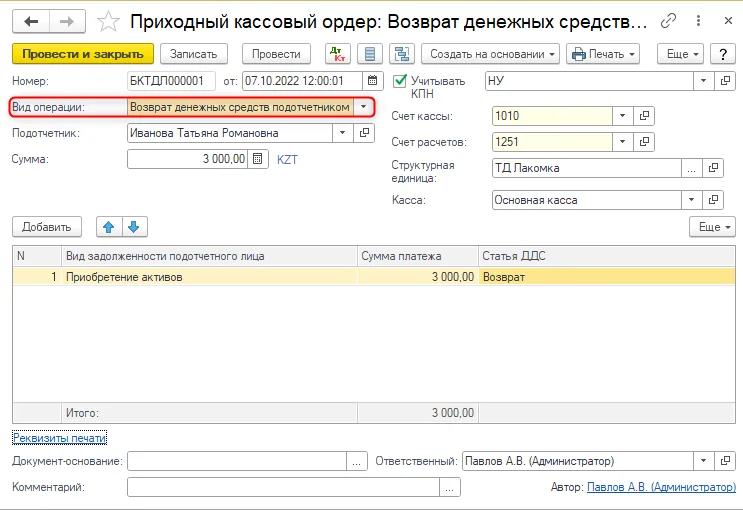This screenshot has width=743, height=510.
Task: Close the document with X button
Action: point(728,21)
